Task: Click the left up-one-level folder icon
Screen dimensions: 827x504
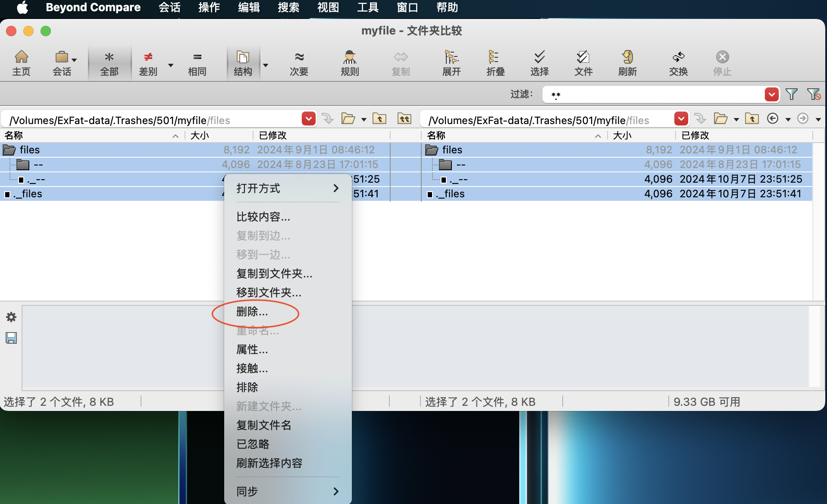Action: point(379,118)
